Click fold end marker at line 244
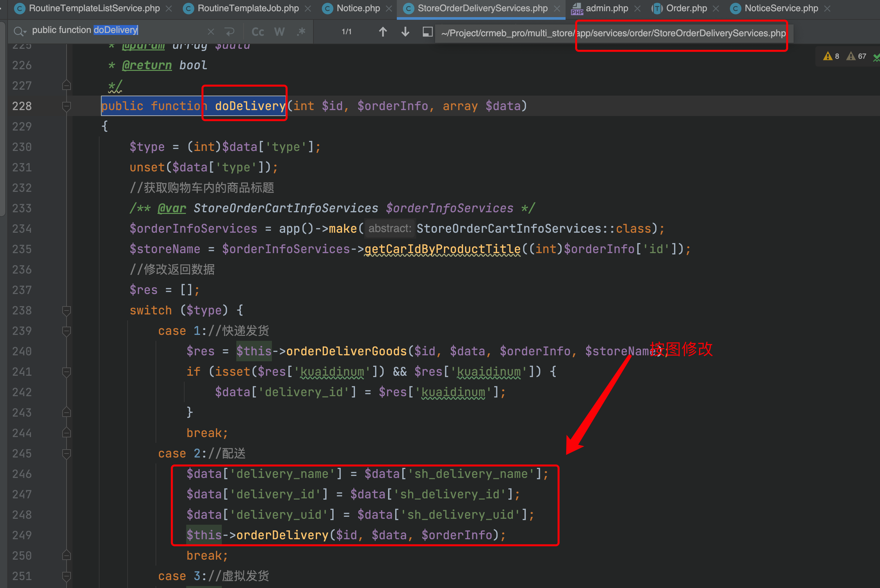This screenshot has height=588, width=880. [66, 433]
